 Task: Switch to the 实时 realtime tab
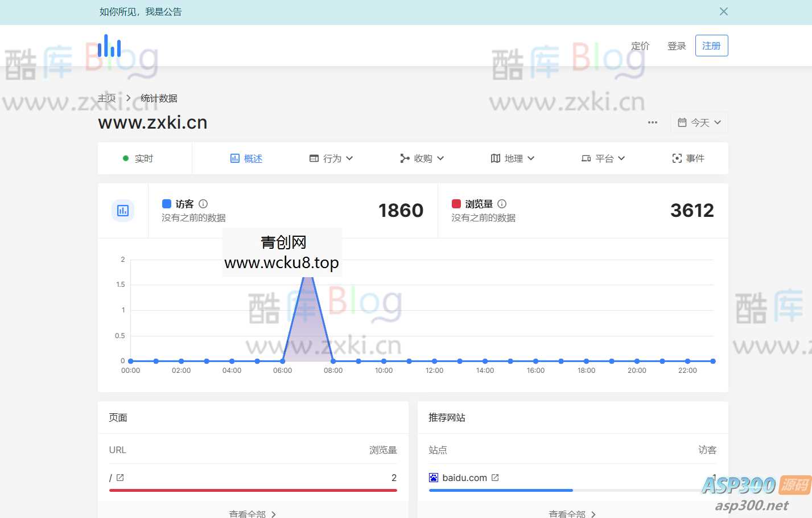pos(144,158)
